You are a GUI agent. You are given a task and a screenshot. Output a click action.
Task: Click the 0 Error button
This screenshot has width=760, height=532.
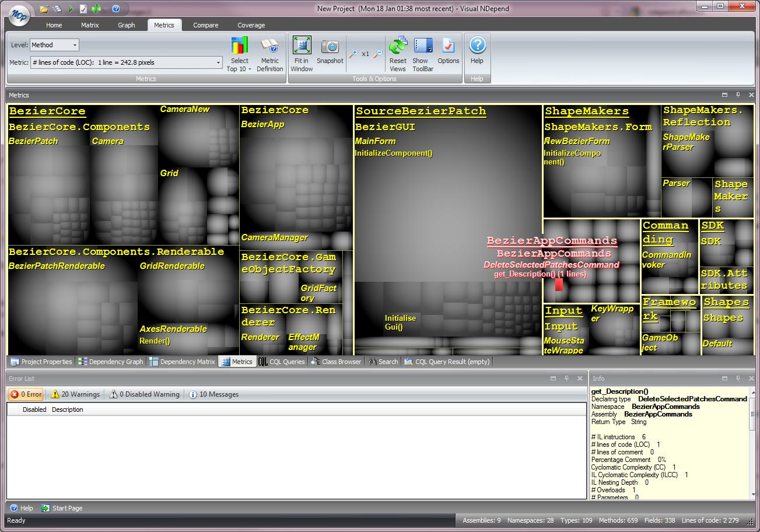click(25, 394)
